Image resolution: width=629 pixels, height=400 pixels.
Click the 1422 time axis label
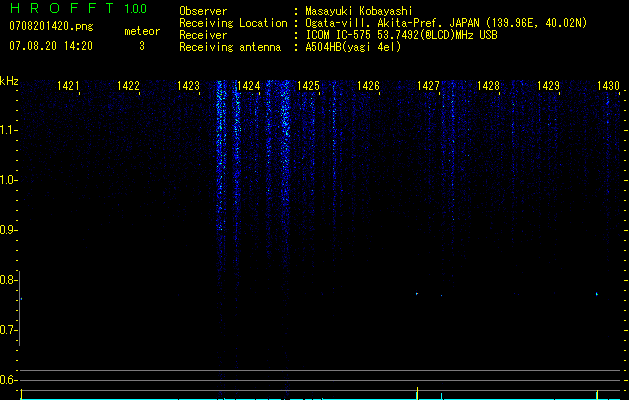tap(128, 86)
